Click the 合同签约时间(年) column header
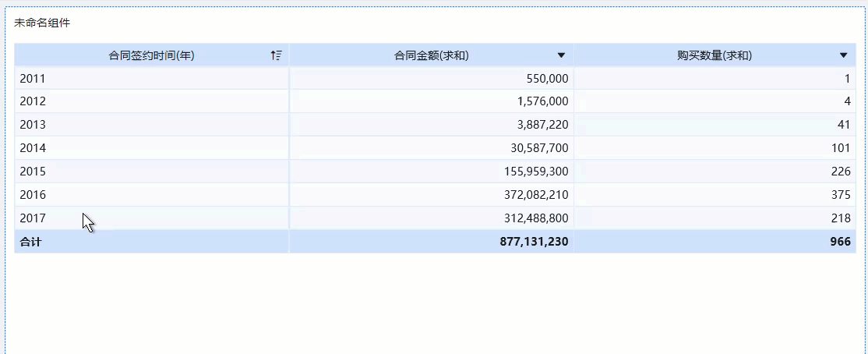868x354 pixels. [x=151, y=55]
